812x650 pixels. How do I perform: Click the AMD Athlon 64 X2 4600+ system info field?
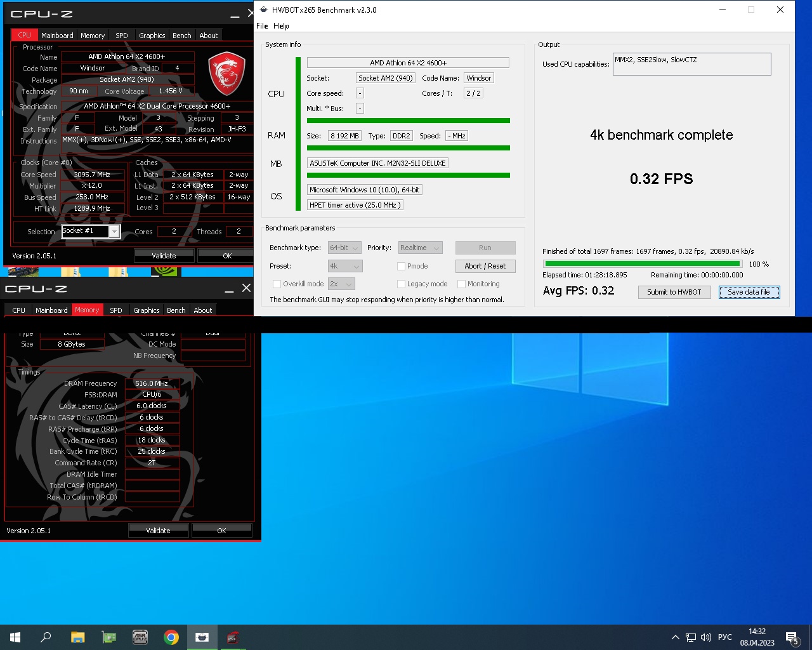click(408, 63)
